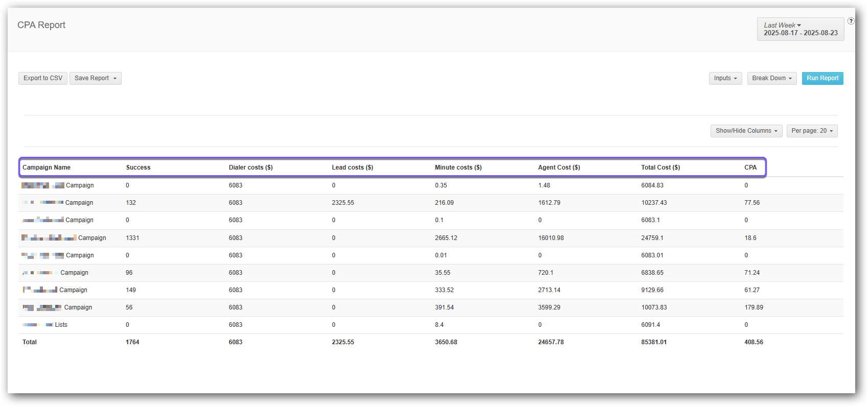Click the CPA value 18.6

750,238
